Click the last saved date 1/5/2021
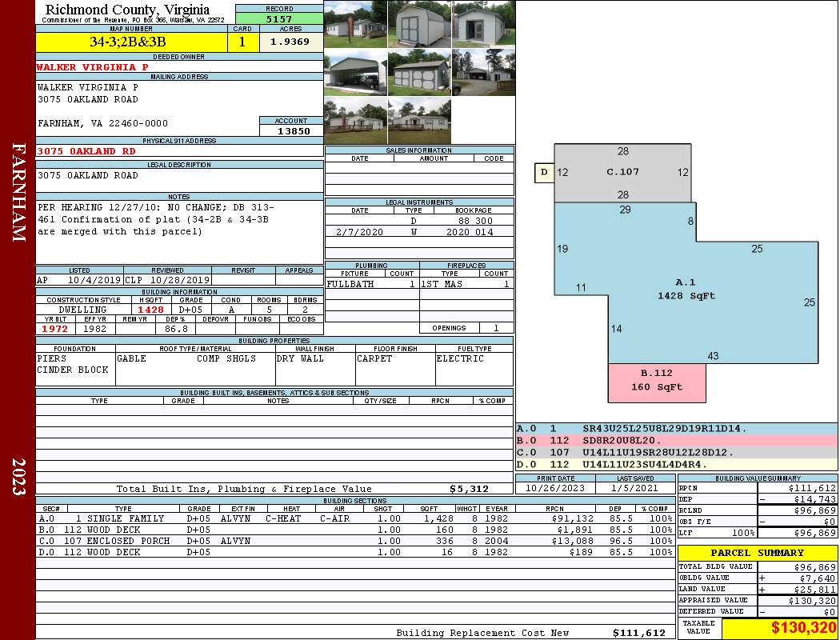840x640 pixels. (x=635, y=488)
